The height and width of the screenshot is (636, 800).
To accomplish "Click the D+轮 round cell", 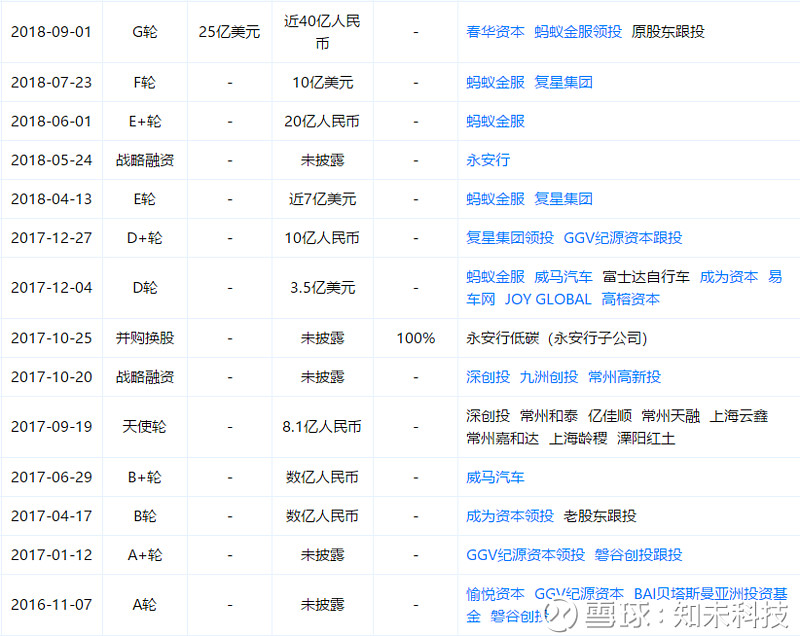I will point(144,238).
